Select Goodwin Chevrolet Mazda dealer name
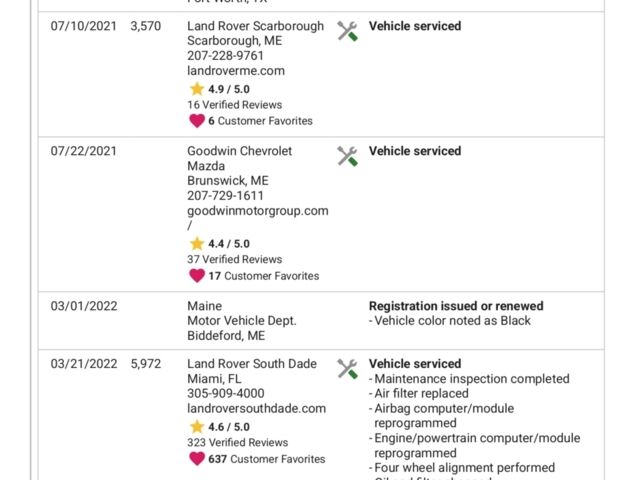Screen dimensions: 640x480 (x=240, y=158)
